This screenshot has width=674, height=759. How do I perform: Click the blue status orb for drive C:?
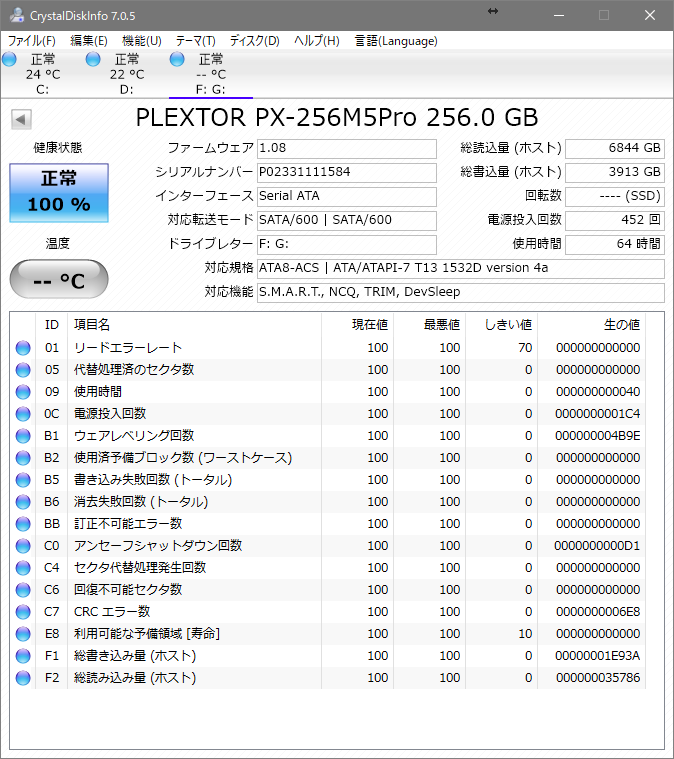(x=9, y=60)
